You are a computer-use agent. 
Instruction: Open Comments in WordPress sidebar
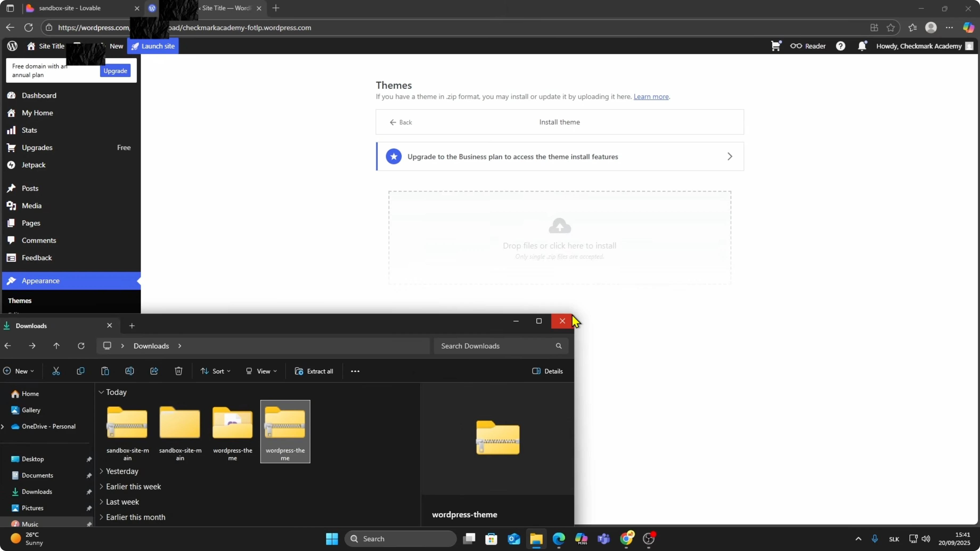[71, 240]
